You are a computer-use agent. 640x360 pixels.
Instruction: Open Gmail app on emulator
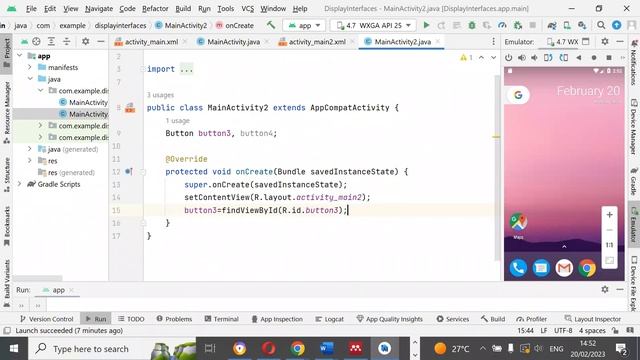point(564,268)
